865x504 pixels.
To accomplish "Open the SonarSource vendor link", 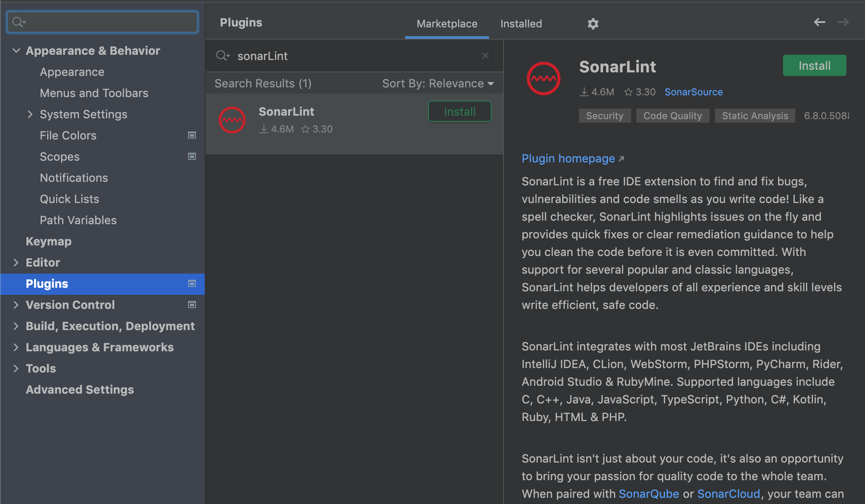I will click(x=693, y=92).
